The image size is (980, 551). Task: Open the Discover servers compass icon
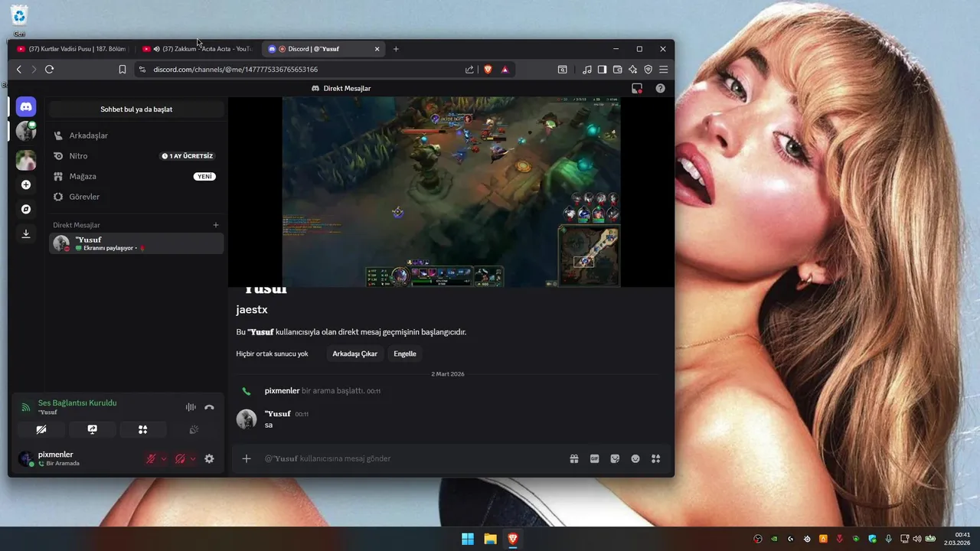(26, 209)
